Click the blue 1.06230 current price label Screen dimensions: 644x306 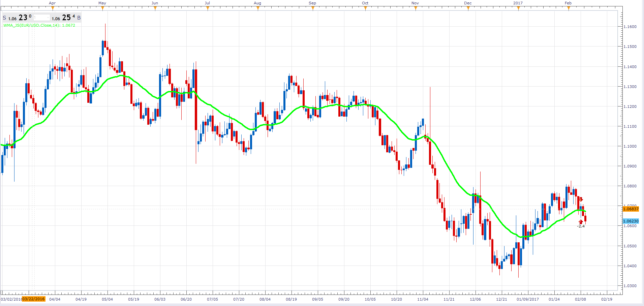coord(631,221)
